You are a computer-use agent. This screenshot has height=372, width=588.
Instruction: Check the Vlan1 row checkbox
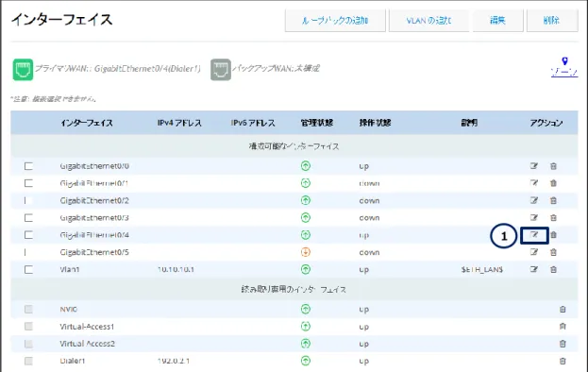pos(28,270)
